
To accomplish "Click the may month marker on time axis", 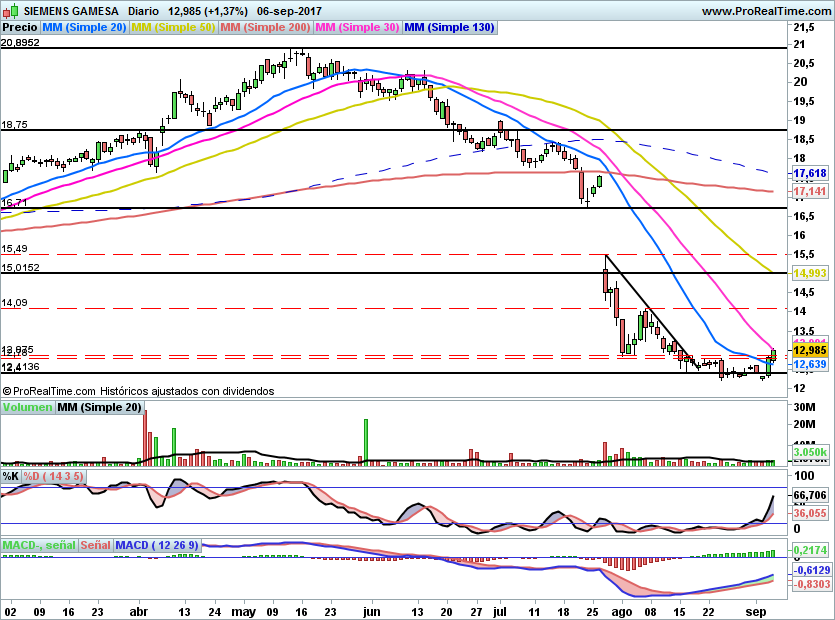I will tap(243, 612).
